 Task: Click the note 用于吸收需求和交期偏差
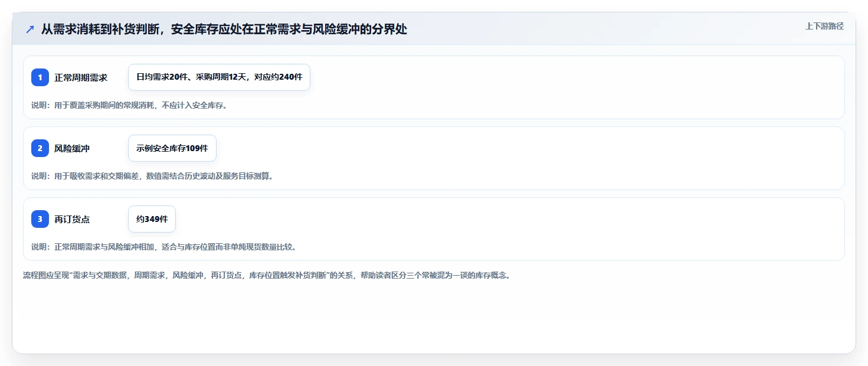pyautogui.click(x=152, y=176)
